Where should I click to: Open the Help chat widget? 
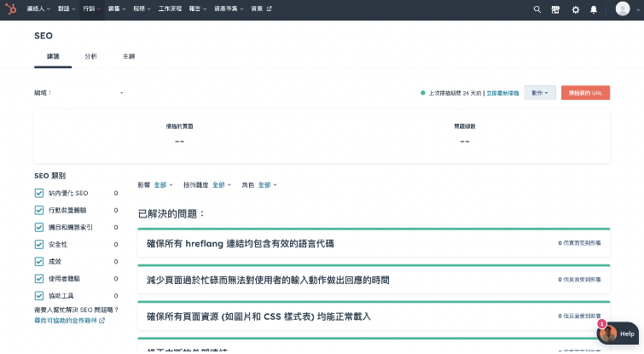[618, 334]
